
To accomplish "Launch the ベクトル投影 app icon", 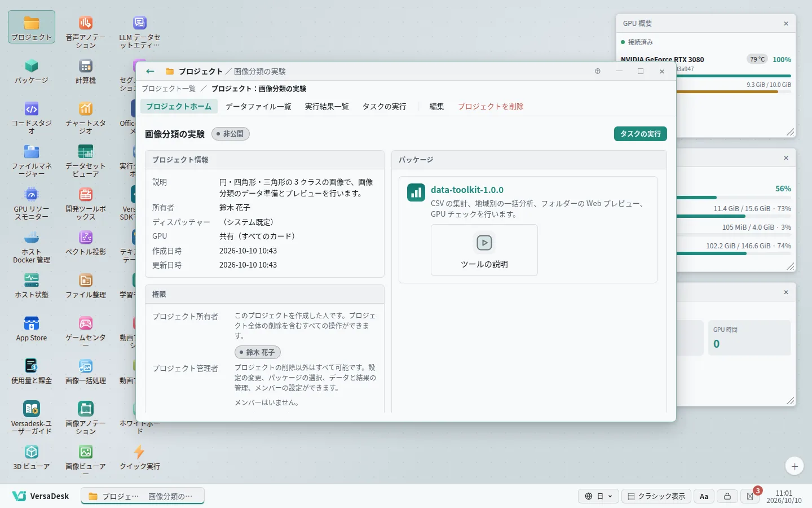I will [86, 243].
